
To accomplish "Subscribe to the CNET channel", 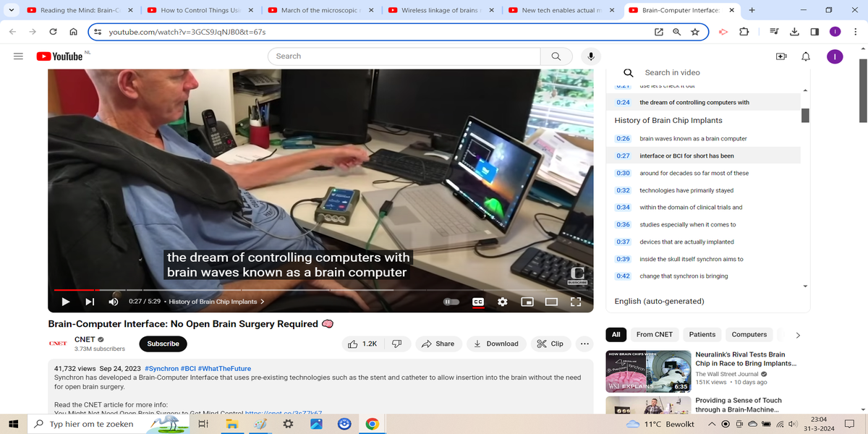I will [x=163, y=344].
